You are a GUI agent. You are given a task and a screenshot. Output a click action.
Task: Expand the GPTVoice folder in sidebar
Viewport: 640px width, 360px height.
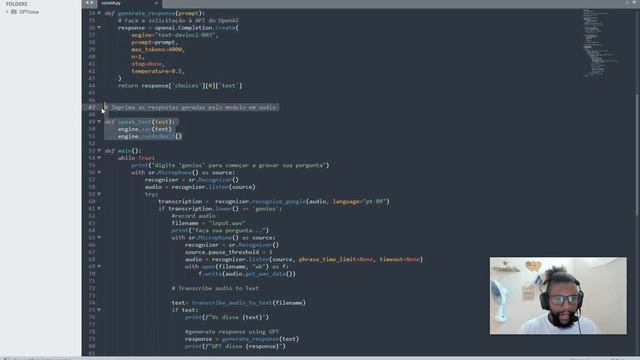click(7, 12)
